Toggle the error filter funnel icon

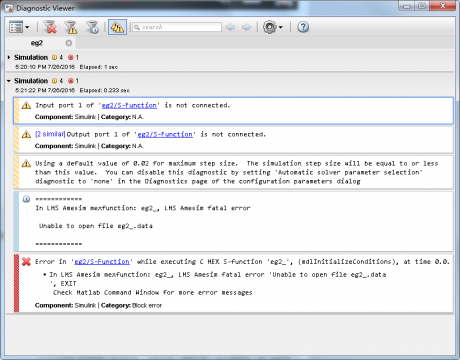point(50,27)
